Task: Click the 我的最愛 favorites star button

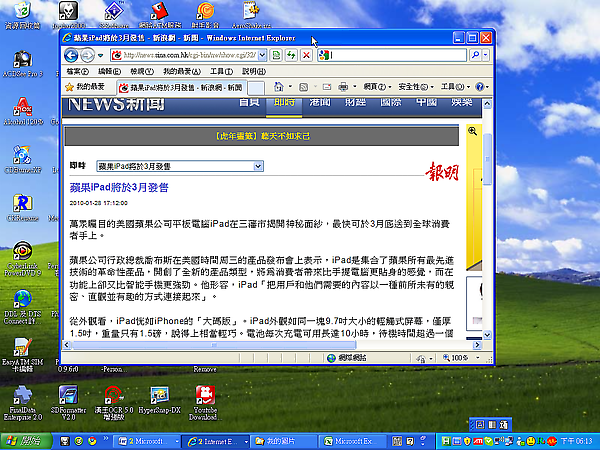Action: click(x=85, y=87)
